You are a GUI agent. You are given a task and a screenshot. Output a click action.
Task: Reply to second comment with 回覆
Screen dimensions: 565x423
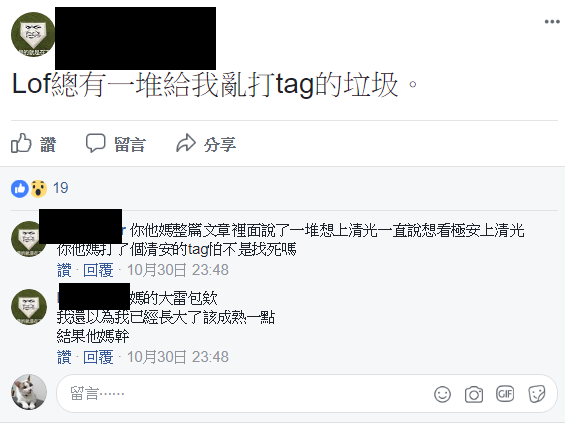tap(98, 357)
